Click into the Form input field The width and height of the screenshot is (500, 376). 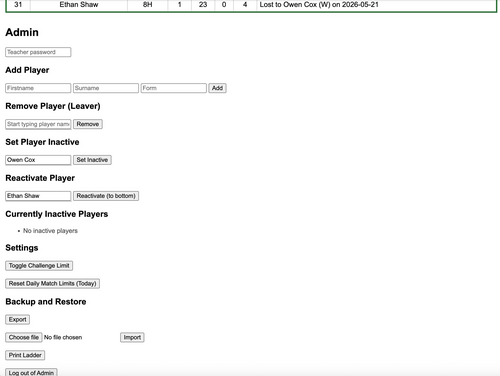coord(173,88)
